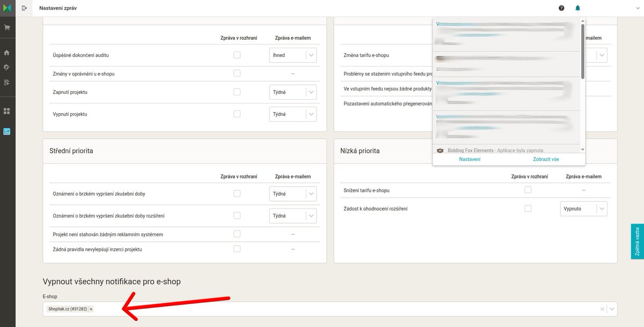Viewport: 644px width, 327px height.
Task: Toggle checkbox for Oznámení o brzkém vypršení zkušební doby
Action: [x=237, y=194]
